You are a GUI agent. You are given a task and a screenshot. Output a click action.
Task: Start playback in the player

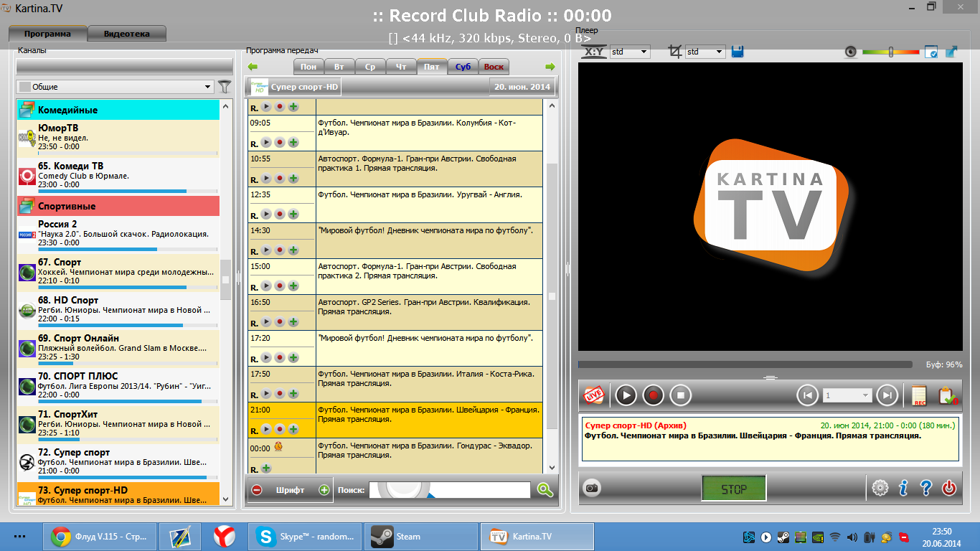(x=626, y=395)
